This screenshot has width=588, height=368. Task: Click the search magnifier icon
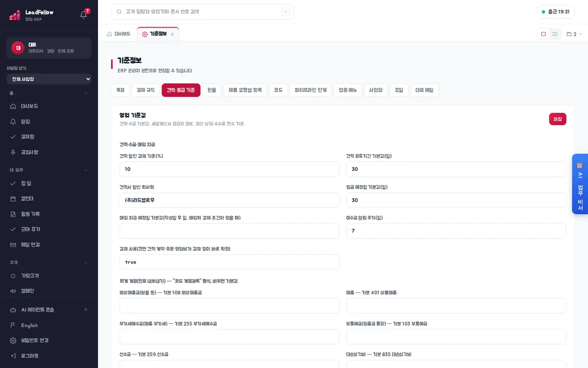pos(119,12)
